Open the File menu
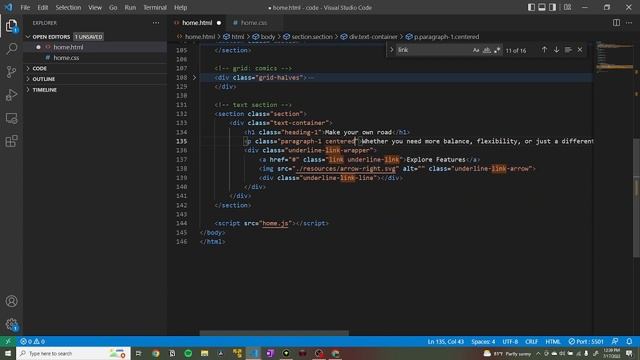 pyautogui.click(x=25, y=7)
